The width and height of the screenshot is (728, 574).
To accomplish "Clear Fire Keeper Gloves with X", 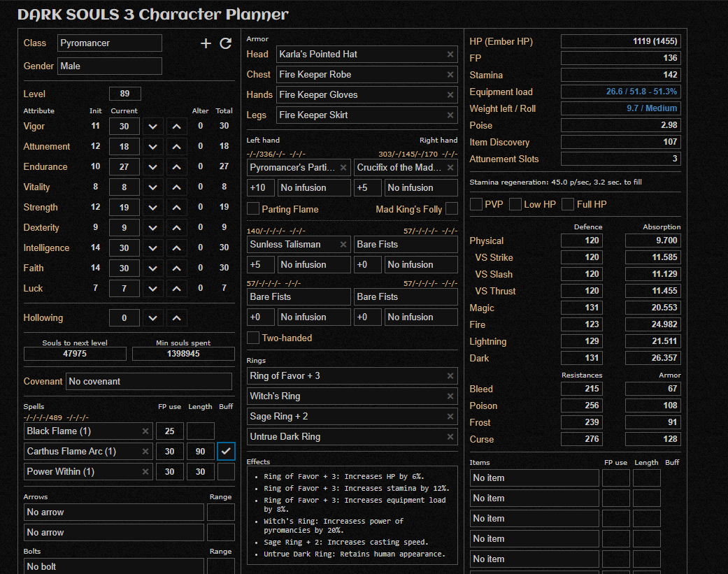I will [450, 94].
